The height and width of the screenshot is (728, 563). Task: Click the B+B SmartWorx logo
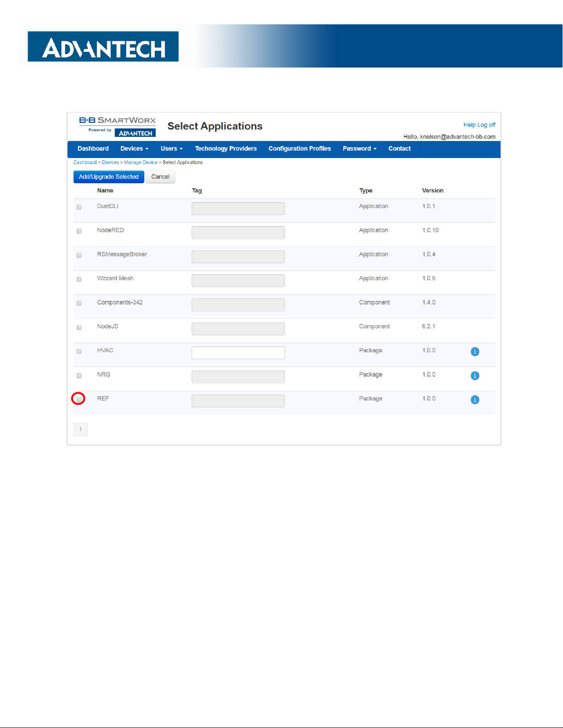118,126
